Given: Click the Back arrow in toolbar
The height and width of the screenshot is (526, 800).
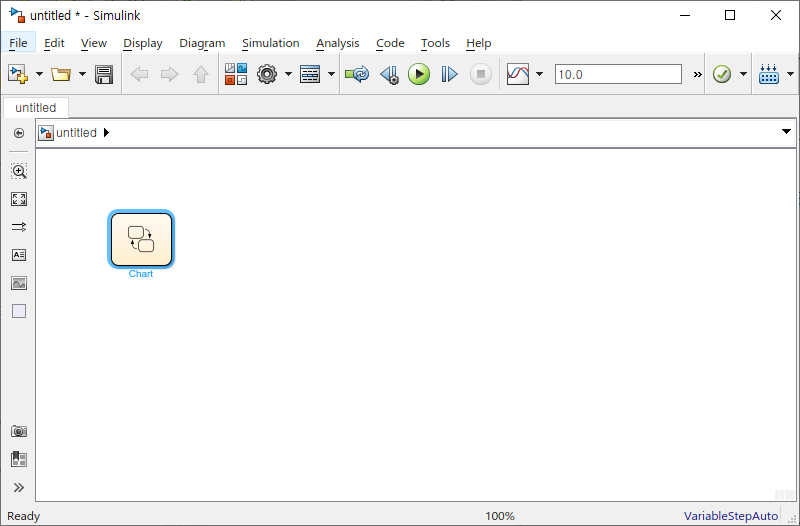Looking at the screenshot, I should click(139, 74).
